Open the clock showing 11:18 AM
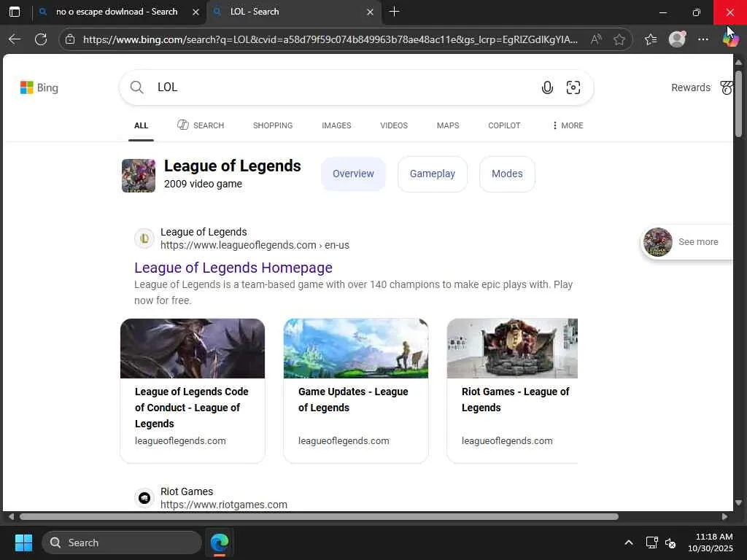The image size is (747, 560). 711,542
